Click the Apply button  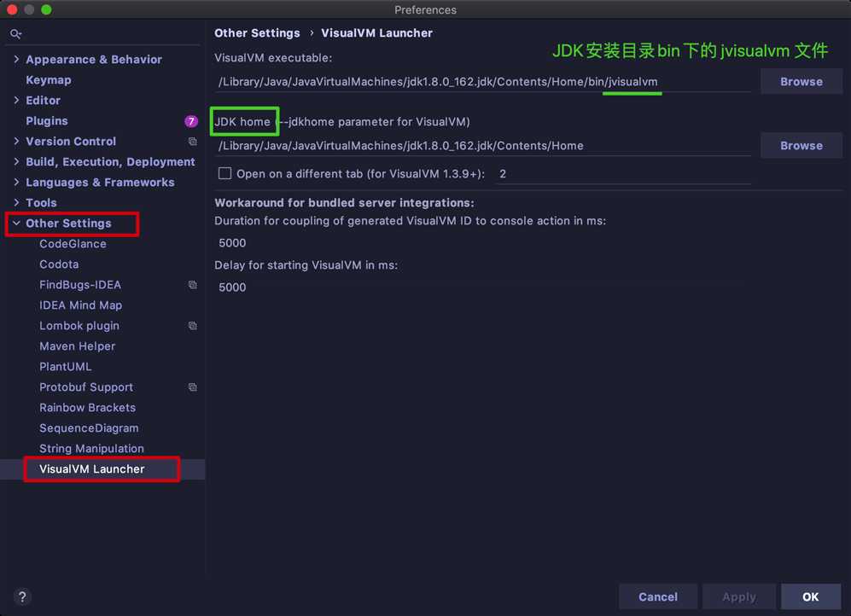[739, 596]
